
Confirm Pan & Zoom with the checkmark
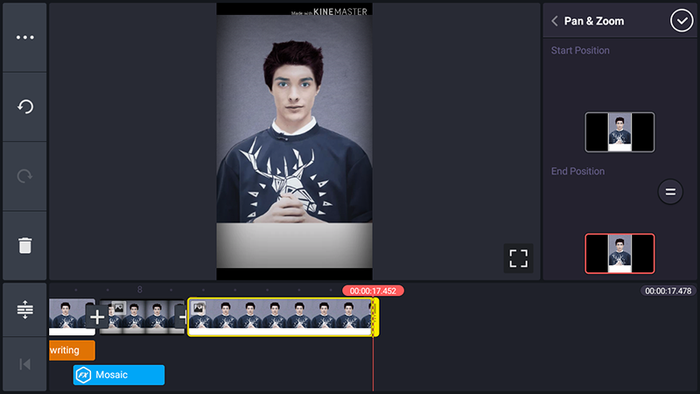tap(681, 21)
